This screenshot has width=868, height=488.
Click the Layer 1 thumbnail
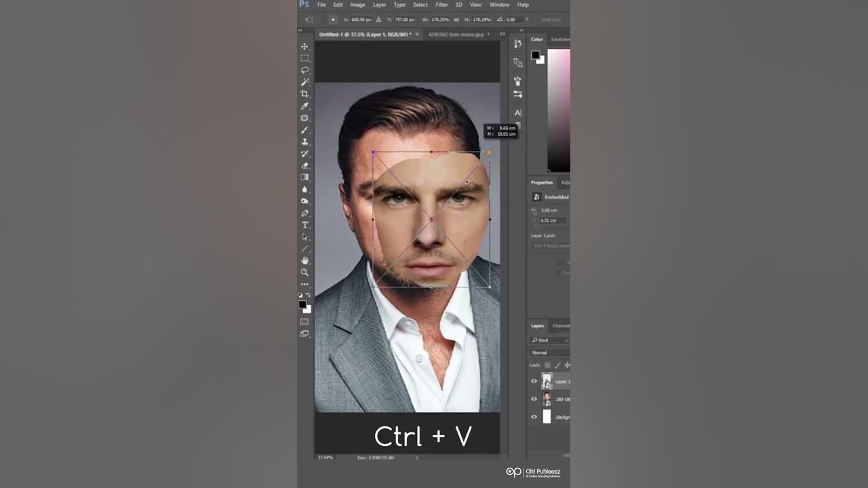[x=547, y=381]
